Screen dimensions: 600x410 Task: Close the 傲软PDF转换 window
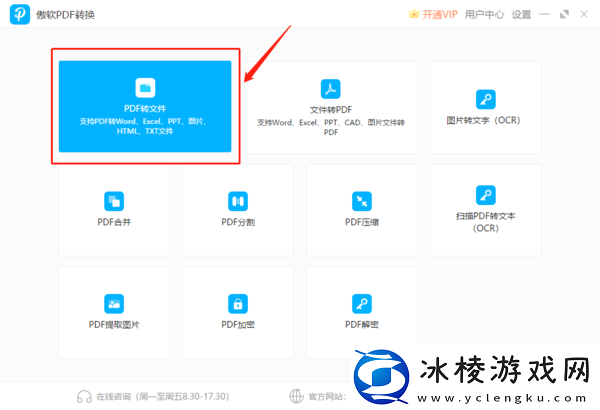584,15
